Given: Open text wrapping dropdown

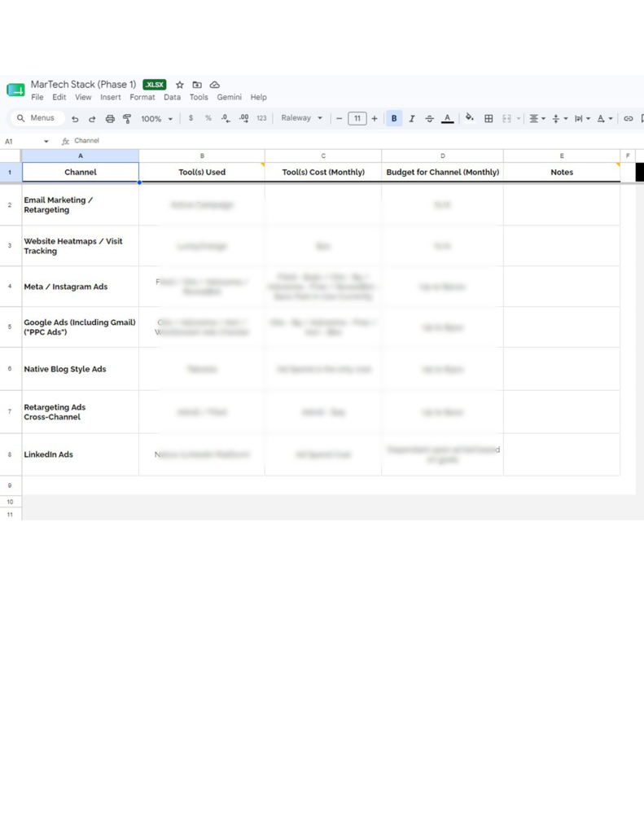Looking at the screenshot, I should pyautogui.click(x=582, y=119).
